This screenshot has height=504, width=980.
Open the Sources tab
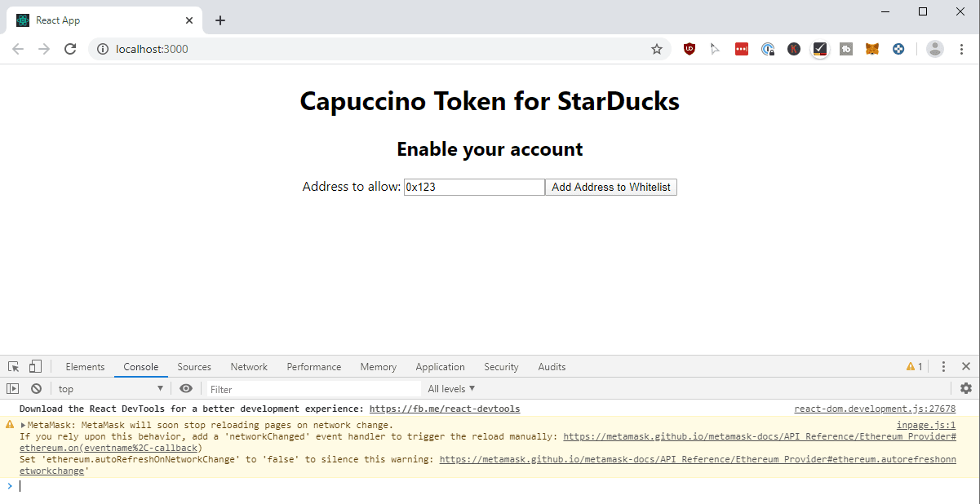point(194,367)
